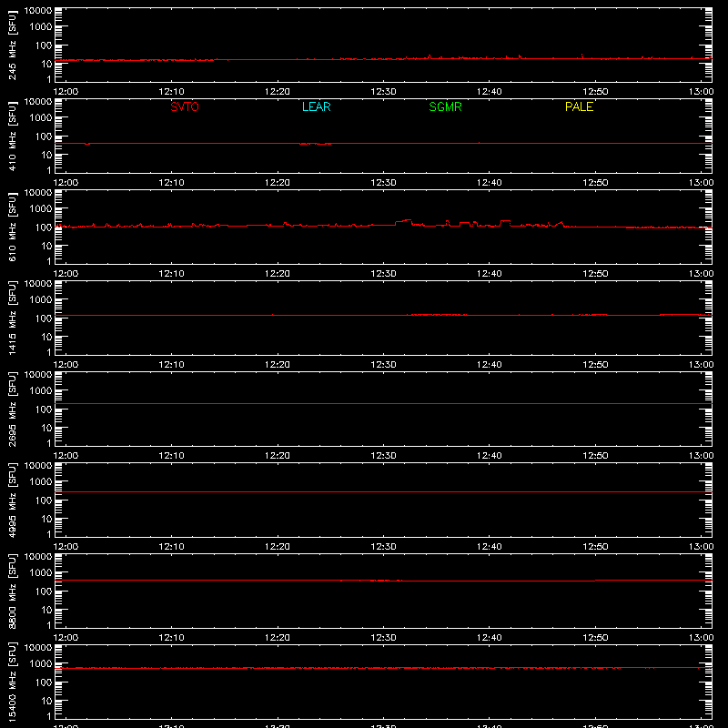728x728 pixels.
Task: Select the 2695 MHz [SFU] axis title
Action: click(x=13, y=409)
